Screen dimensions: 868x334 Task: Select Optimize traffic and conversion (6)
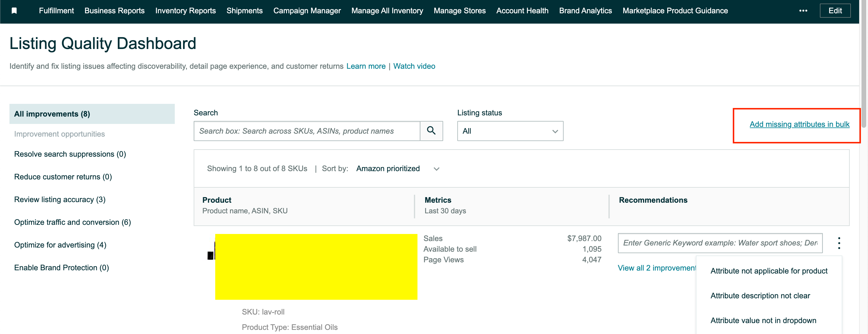coord(72,222)
